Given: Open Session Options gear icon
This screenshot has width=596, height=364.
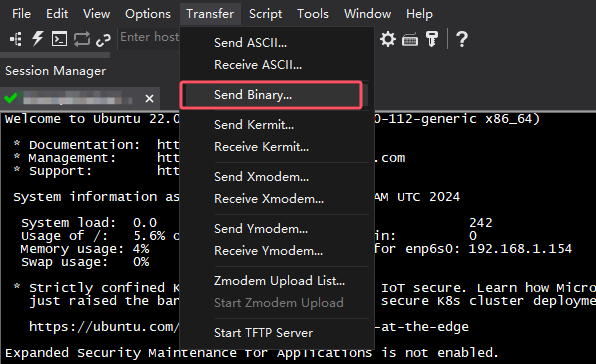Looking at the screenshot, I should point(388,39).
